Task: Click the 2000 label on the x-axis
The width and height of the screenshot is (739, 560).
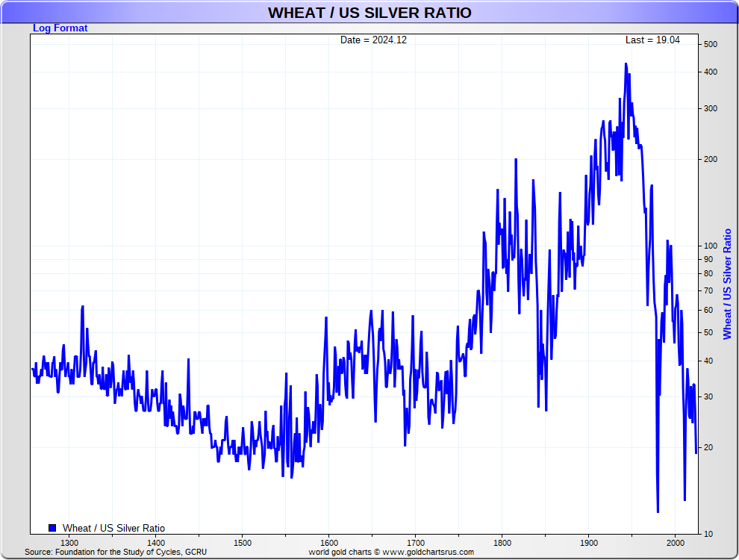Action: click(x=676, y=543)
